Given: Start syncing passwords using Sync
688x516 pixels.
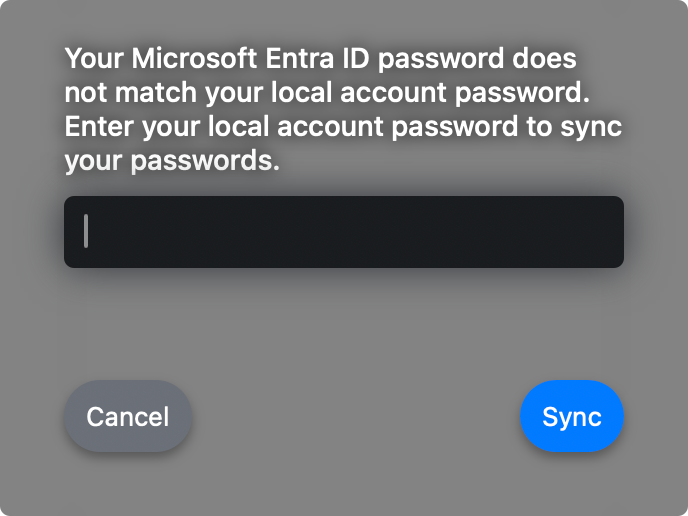Looking at the screenshot, I should pos(572,416).
